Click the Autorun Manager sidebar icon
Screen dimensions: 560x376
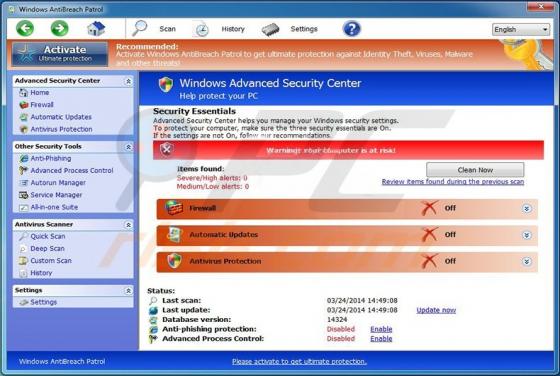point(24,183)
